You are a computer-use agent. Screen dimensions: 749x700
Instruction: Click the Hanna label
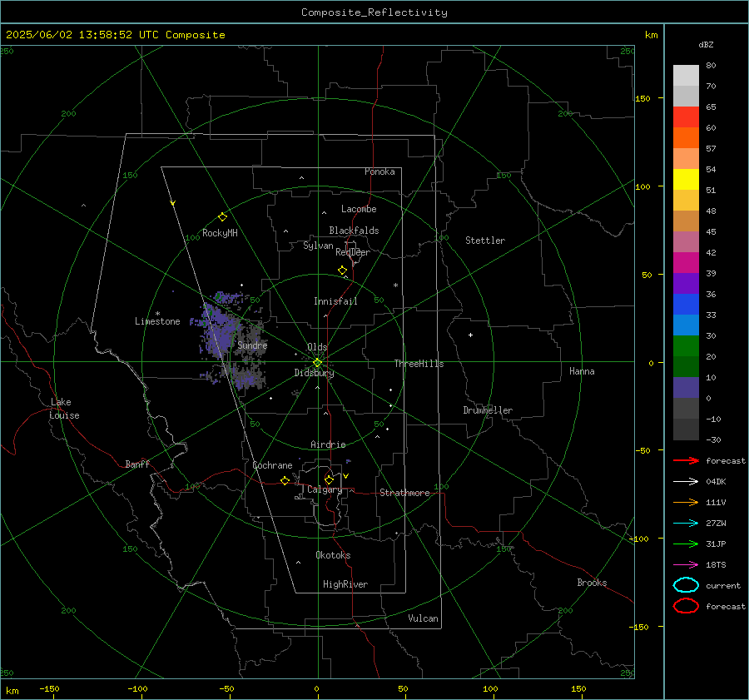pyautogui.click(x=582, y=371)
